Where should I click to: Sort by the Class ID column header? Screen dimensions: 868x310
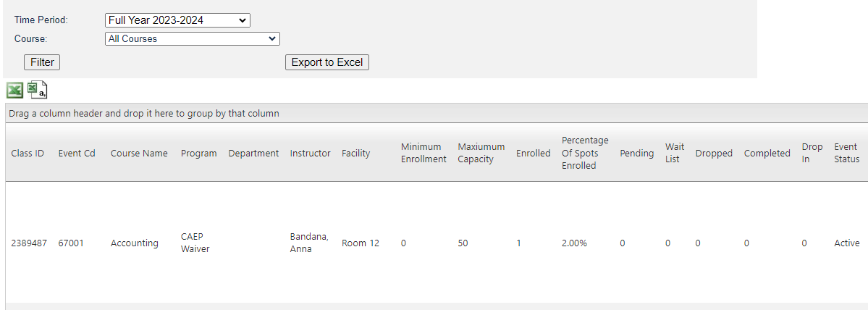[x=28, y=154]
